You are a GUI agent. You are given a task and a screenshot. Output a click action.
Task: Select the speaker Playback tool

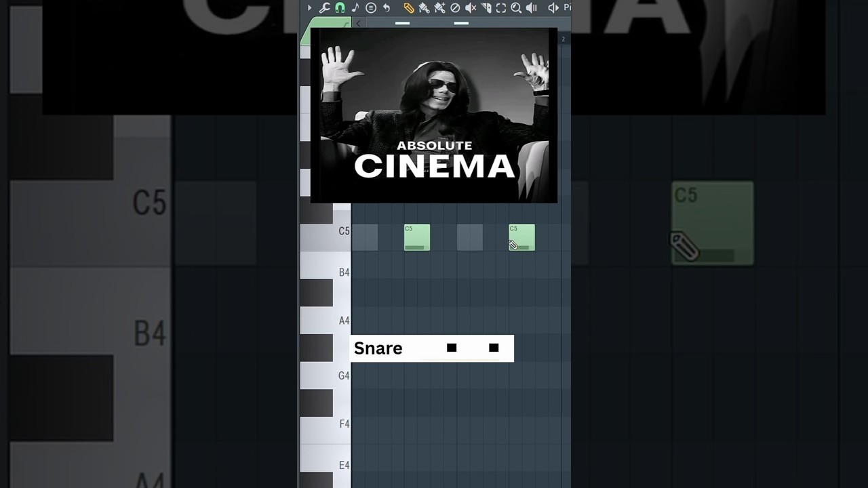(532, 8)
